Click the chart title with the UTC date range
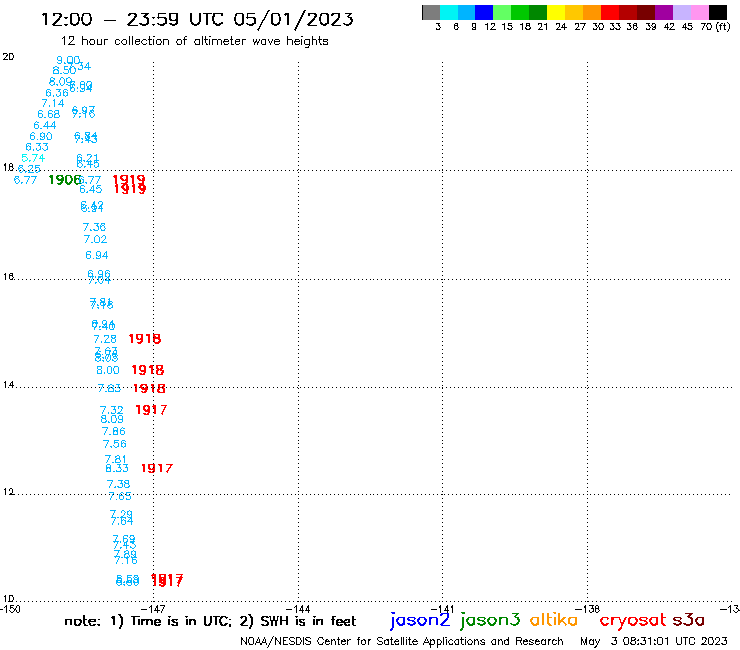This screenshot has width=740, height=650. pos(197,19)
